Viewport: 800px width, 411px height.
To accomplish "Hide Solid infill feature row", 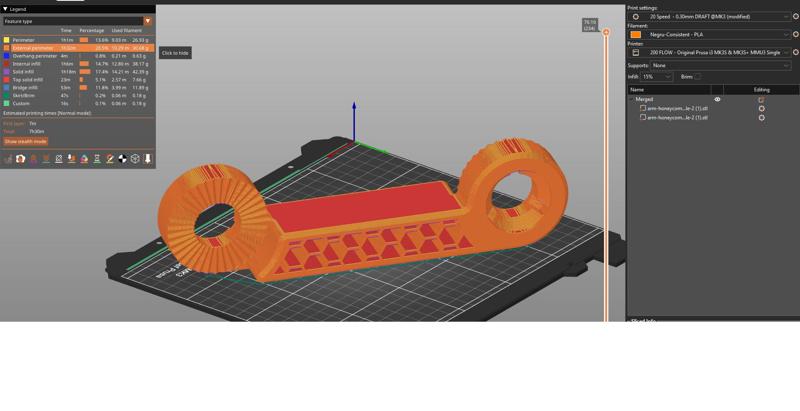I will (x=78, y=72).
